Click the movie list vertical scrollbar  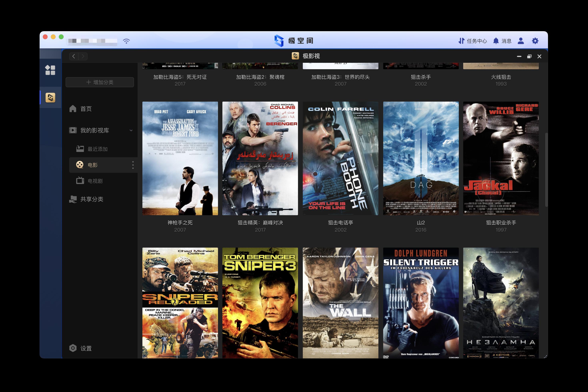(x=546, y=170)
